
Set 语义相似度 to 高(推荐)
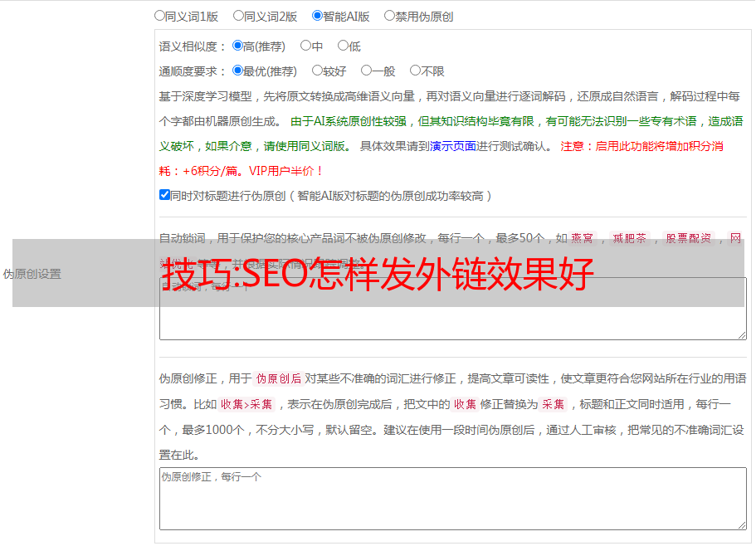237,46
